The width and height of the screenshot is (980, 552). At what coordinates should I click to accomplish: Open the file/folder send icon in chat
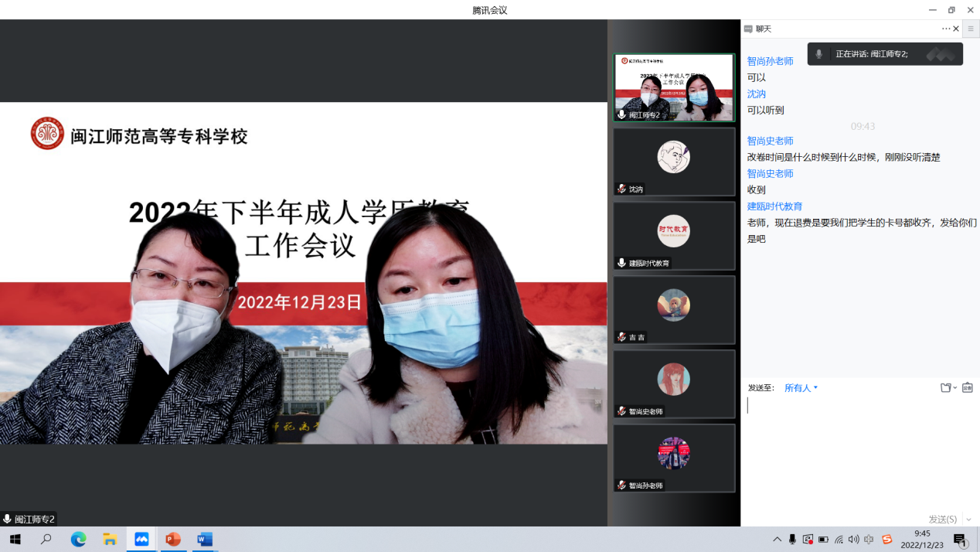point(946,387)
